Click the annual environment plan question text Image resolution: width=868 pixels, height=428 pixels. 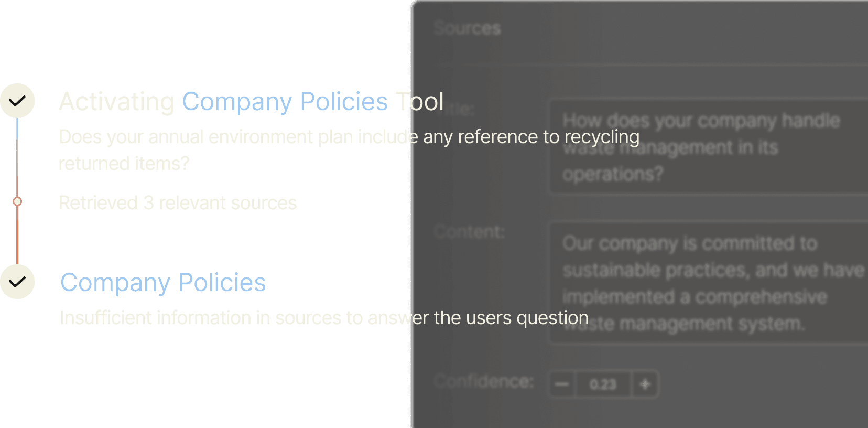pos(349,137)
